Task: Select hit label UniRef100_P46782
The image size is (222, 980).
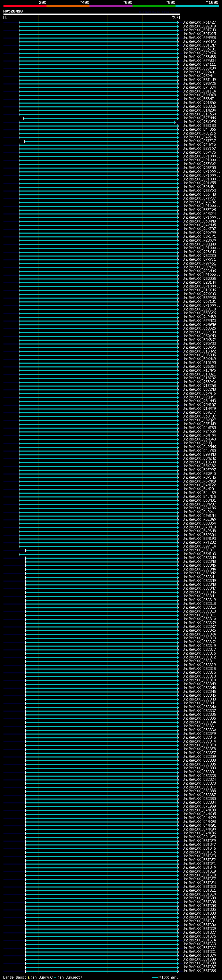Action: [199, 202]
